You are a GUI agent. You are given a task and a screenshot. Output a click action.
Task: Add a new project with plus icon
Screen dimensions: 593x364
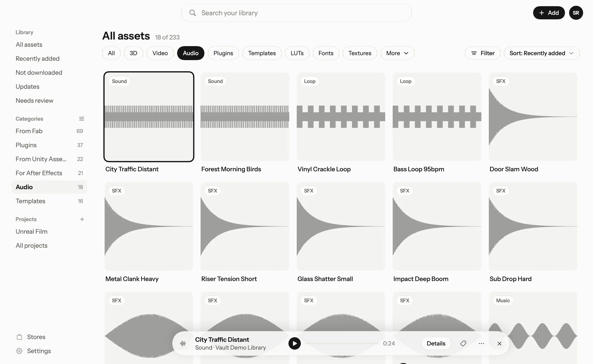[82, 219]
